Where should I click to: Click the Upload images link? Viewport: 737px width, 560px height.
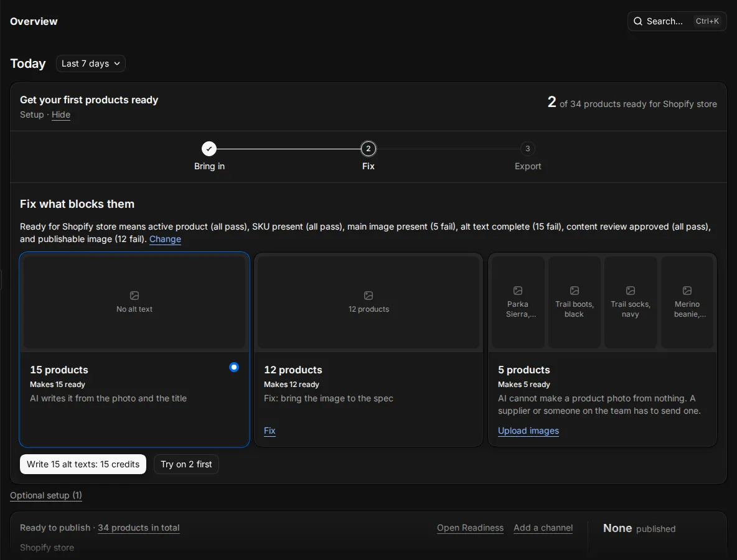528,431
